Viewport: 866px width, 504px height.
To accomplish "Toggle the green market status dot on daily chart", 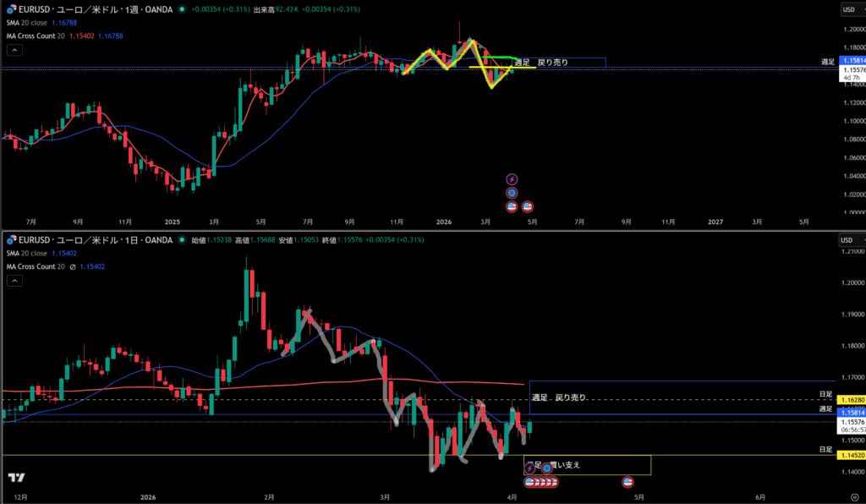I will (x=180, y=240).
